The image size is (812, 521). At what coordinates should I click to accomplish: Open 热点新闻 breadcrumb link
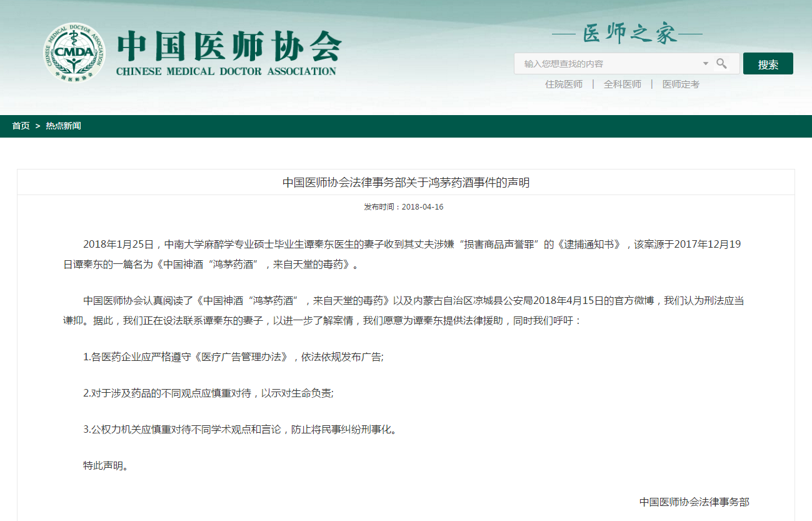click(x=63, y=126)
